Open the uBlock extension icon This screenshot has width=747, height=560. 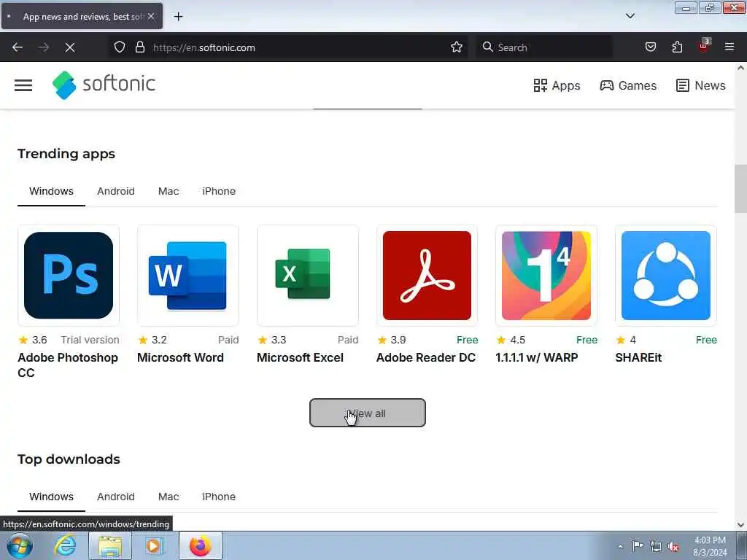pyautogui.click(x=704, y=46)
